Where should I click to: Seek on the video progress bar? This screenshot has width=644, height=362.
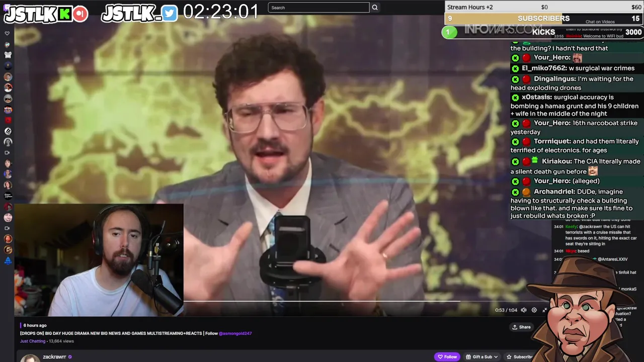(367, 301)
